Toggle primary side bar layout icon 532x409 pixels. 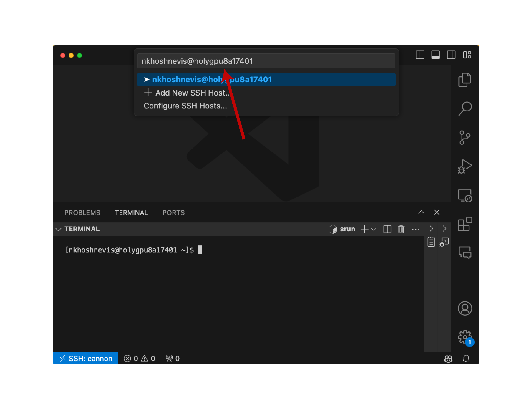pyautogui.click(x=420, y=55)
